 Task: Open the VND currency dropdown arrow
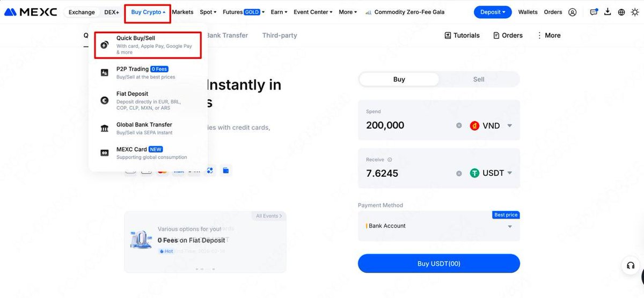click(x=509, y=126)
